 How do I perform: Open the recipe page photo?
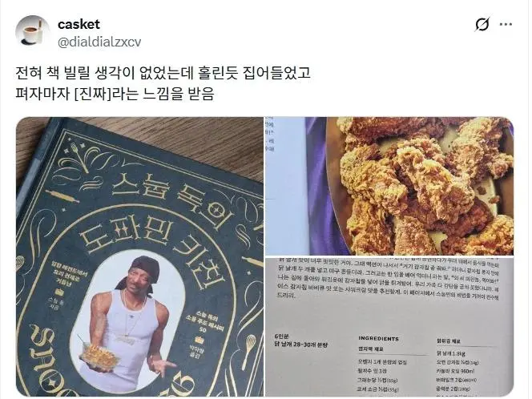pyautogui.click(x=389, y=327)
